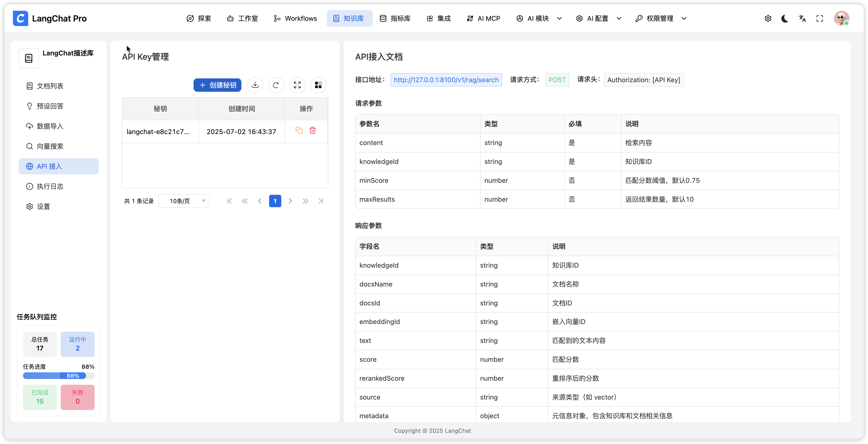The image size is (868, 444).
Task: Expand the AI 模块 menu
Action: [539, 19]
